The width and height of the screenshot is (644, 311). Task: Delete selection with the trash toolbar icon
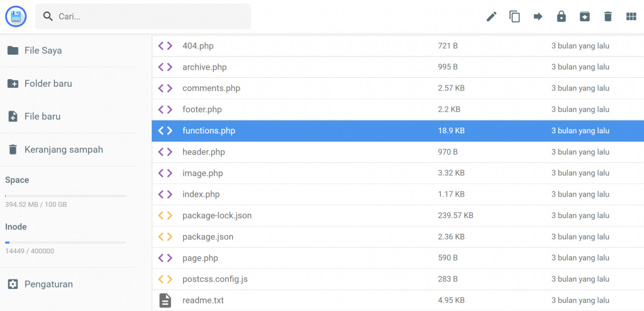(x=608, y=16)
